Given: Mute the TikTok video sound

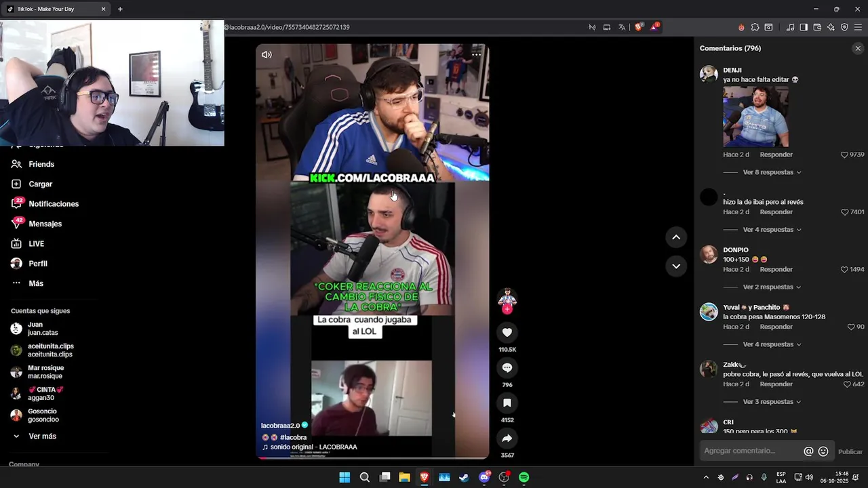Looking at the screenshot, I should (267, 55).
